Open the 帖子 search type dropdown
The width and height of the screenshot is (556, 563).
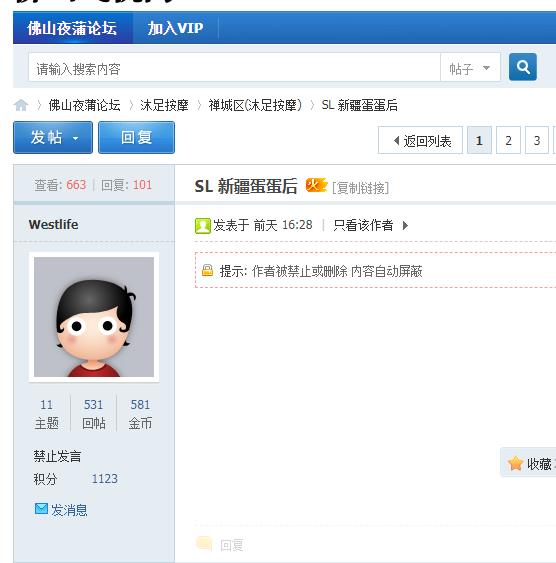point(470,68)
